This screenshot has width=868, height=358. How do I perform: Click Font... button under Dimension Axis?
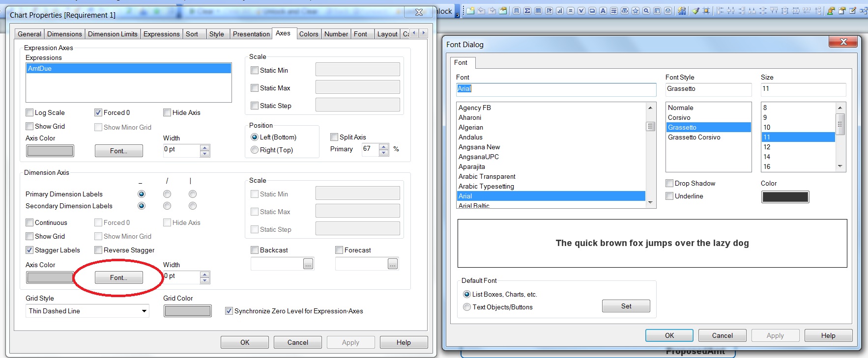coord(118,277)
